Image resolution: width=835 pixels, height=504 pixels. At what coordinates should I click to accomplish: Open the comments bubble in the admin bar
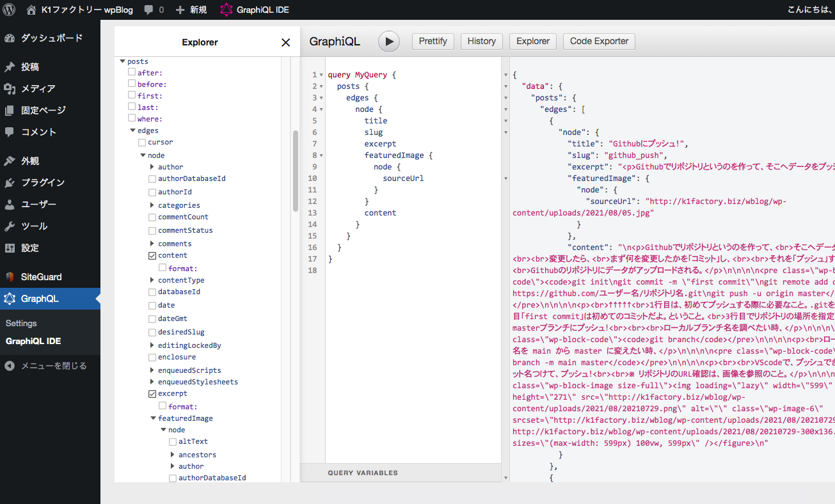coord(148,10)
